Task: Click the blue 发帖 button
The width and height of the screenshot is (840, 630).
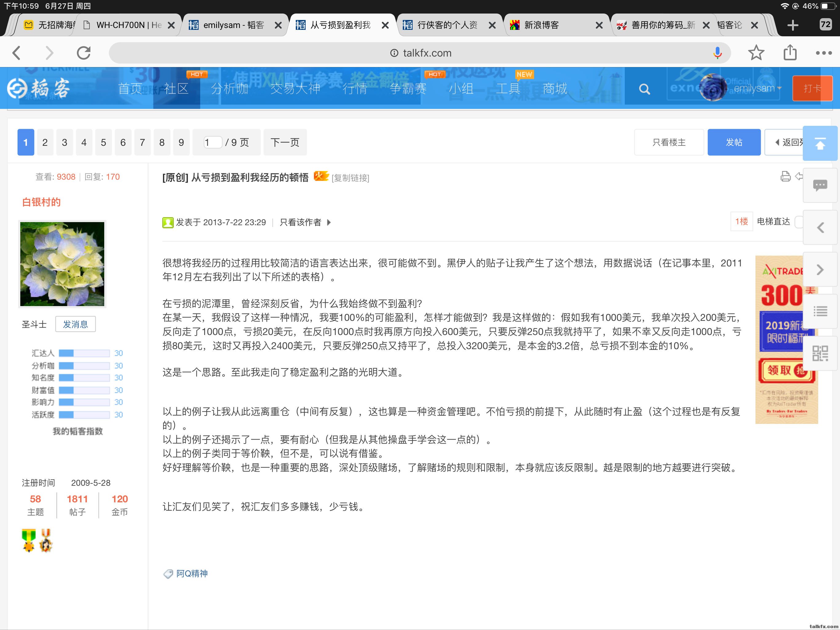Action: click(x=734, y=142)
